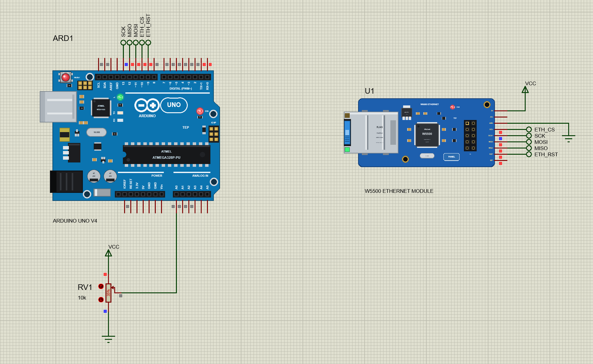
Task: Click the VCC power terminal above RV1
Action: pos(108,253)
